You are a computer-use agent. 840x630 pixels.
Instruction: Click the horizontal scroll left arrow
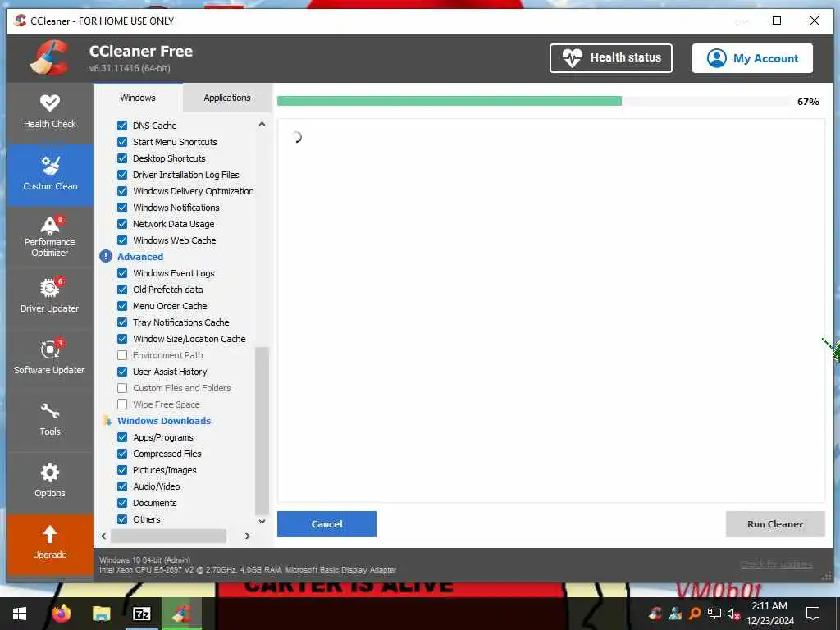[x=103, y=536]
